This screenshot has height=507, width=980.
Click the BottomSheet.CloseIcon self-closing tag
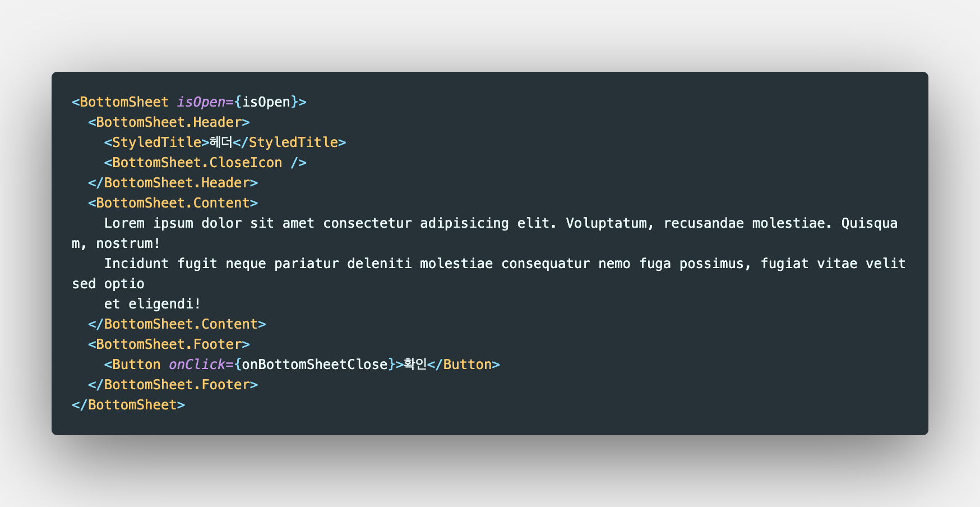click(205, 163)
